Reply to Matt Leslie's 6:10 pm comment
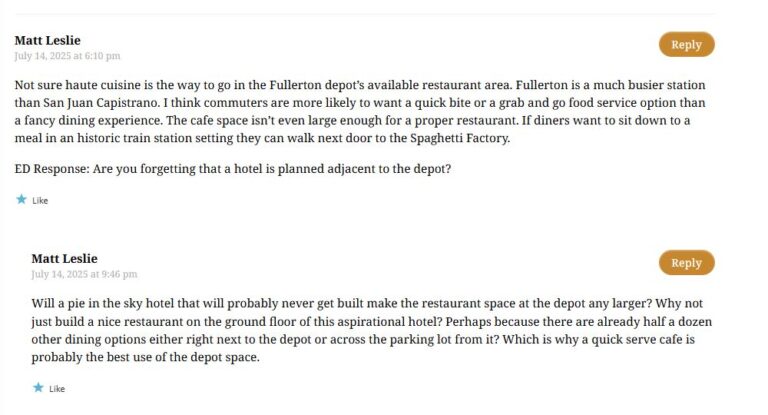This screenshot has width=768, height=415. click(x=686, y=45)
